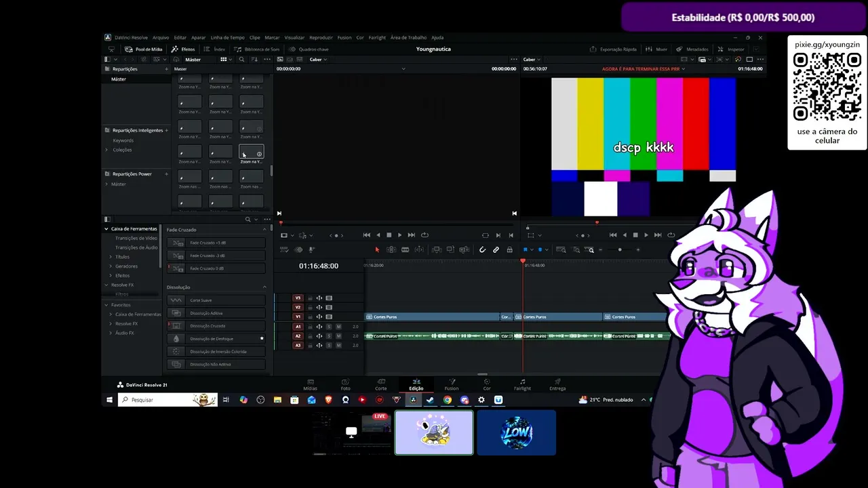The image size is (868, 488).
Task: Switch to the Mídias page tab
Action: [310, 384]
